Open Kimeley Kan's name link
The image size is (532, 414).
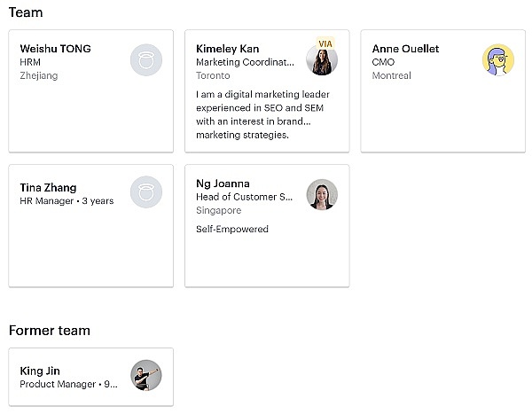(227, 49)
